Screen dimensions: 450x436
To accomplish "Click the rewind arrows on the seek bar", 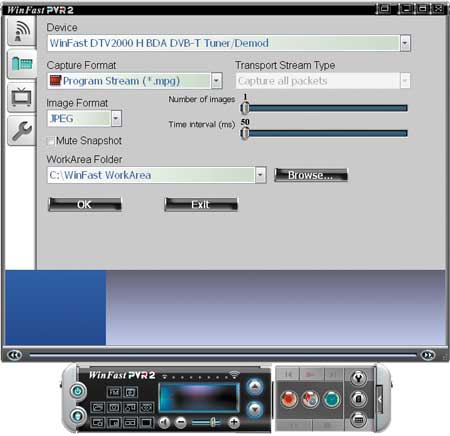I will point(15,355).
